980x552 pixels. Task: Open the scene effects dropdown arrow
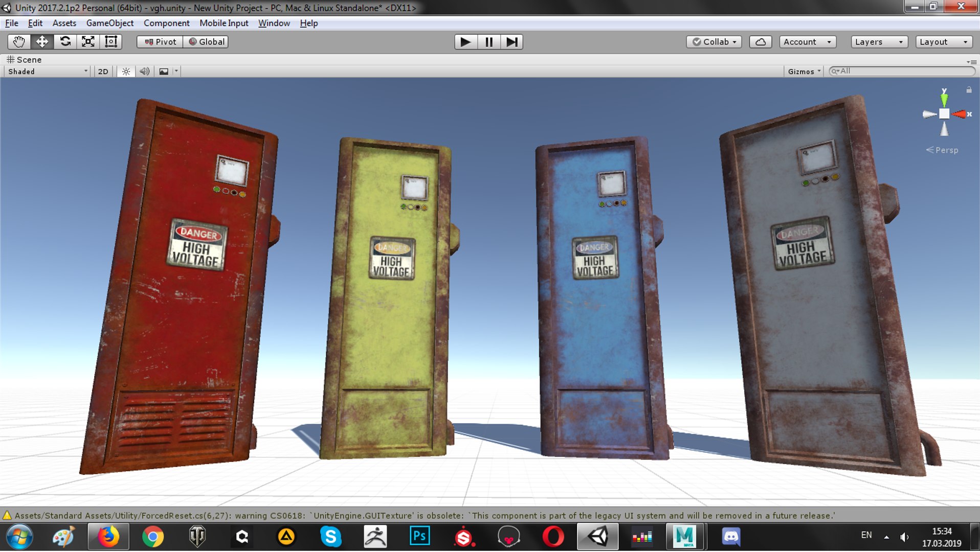176,72
